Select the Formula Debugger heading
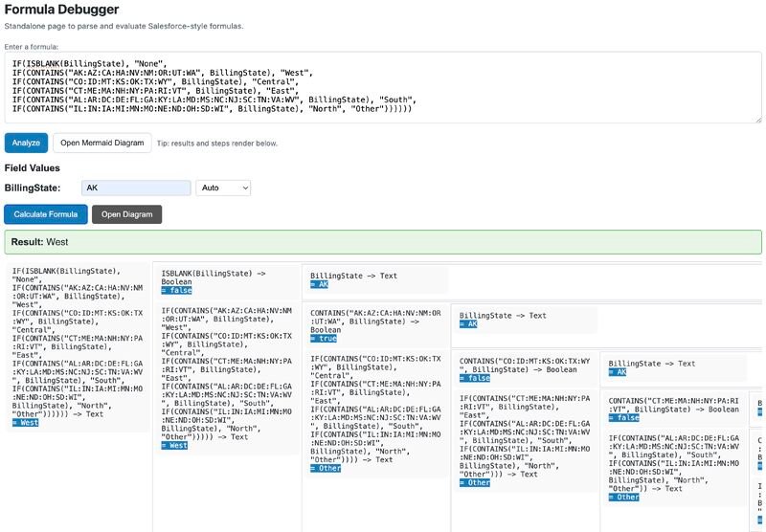The width and height of the screenshot is (766, 532). click(x=61, y=10)
